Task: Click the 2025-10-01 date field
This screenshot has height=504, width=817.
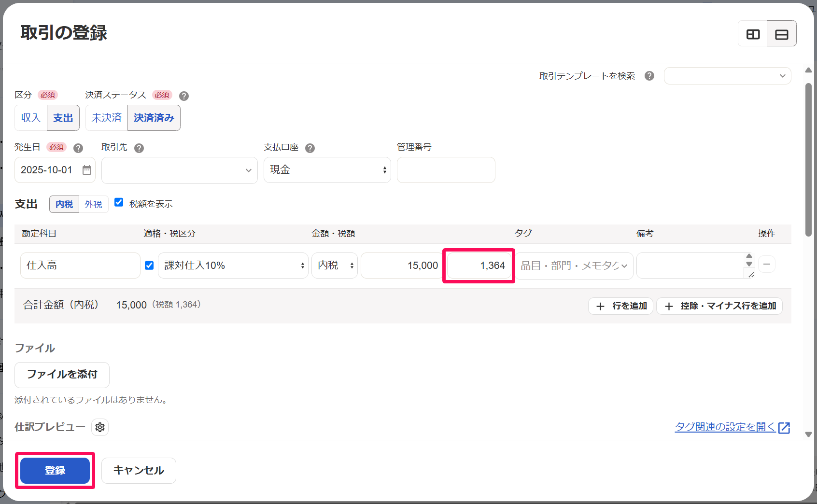Action: click(55, 170)
